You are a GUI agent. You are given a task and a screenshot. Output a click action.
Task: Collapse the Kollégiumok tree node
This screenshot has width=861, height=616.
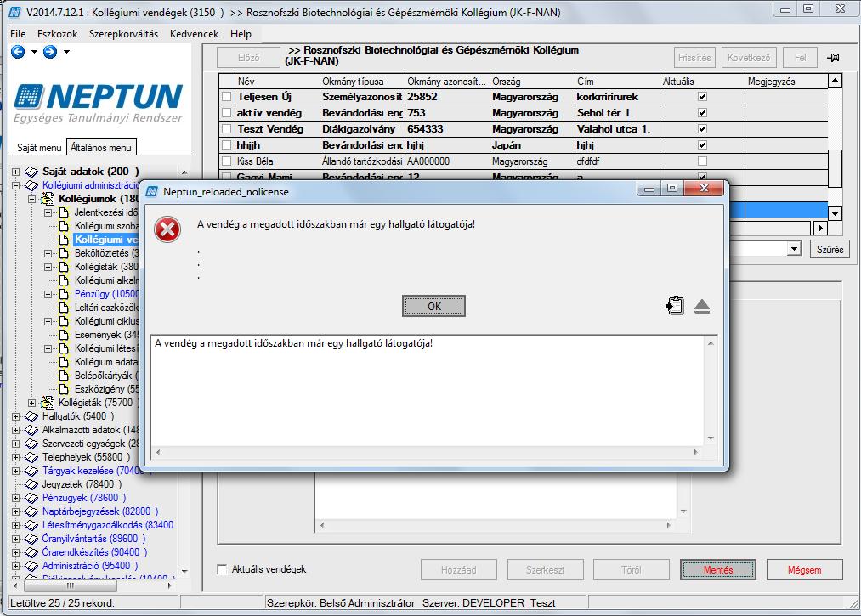pyautogui.click(x=31, y=199)
